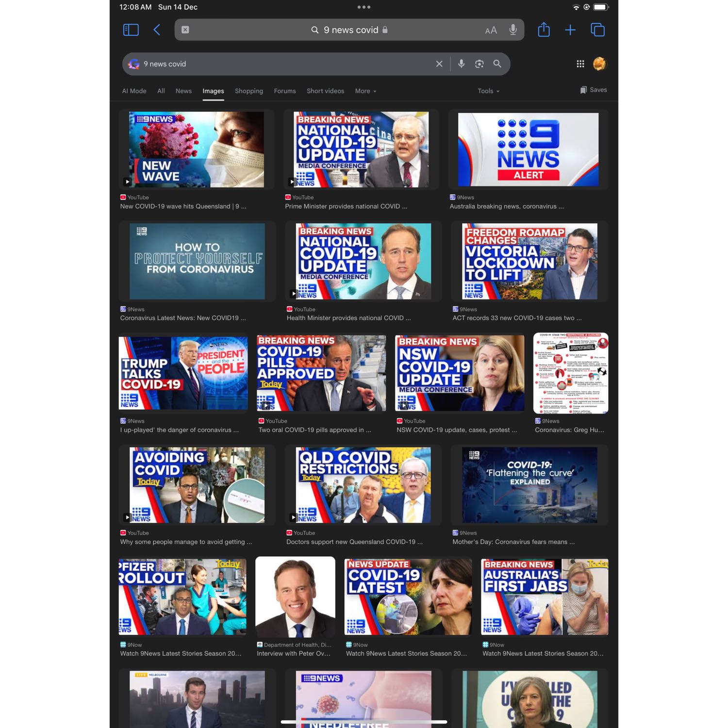Open 'COVID-19 Latest' news update thumbnail

pyautogui.click(x=408, y=597)
